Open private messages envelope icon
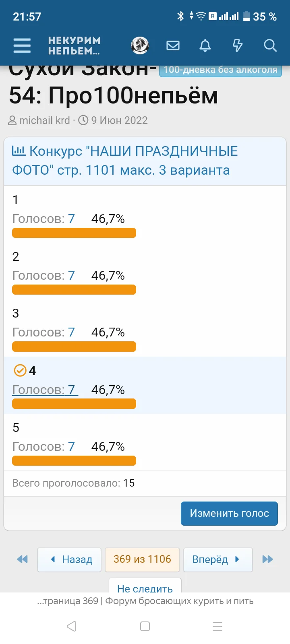This screenshot has width=290, height=644. [173, 45]
